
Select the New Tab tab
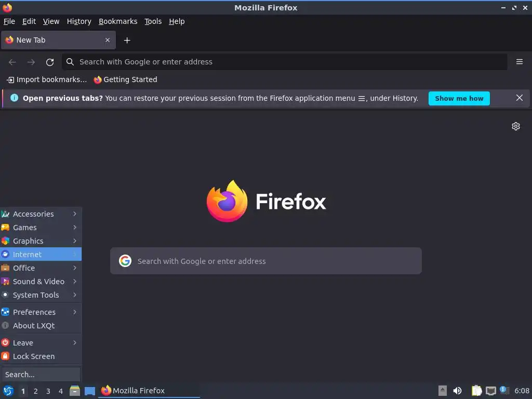[58, 40]
